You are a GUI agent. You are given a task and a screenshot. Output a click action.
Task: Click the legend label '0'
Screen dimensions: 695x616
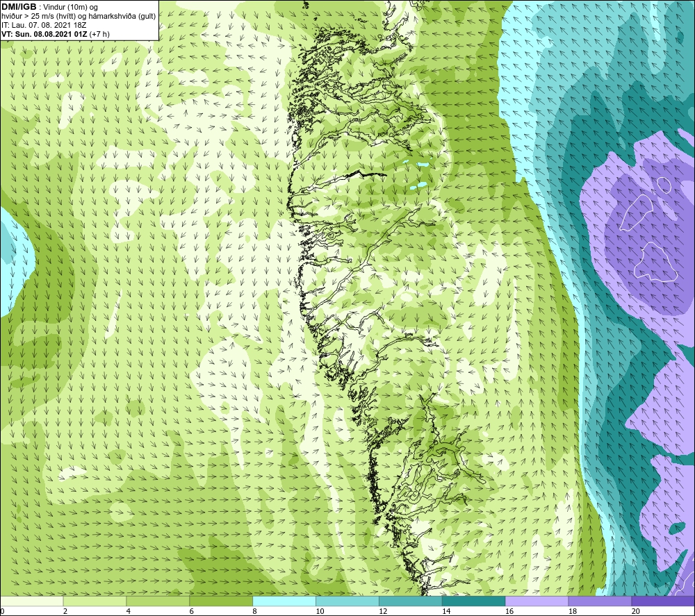(3, 611)
